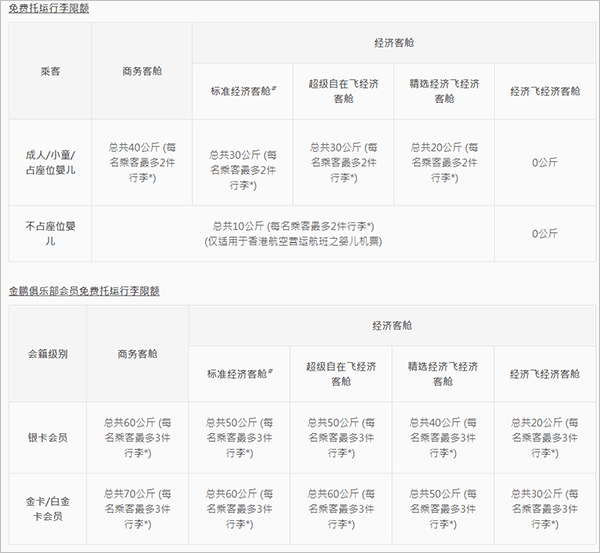The height and width of the screenshot is (553, 600).
Task: Select the 金卡/白金卡会员 row label
Action: coord(48,508)
